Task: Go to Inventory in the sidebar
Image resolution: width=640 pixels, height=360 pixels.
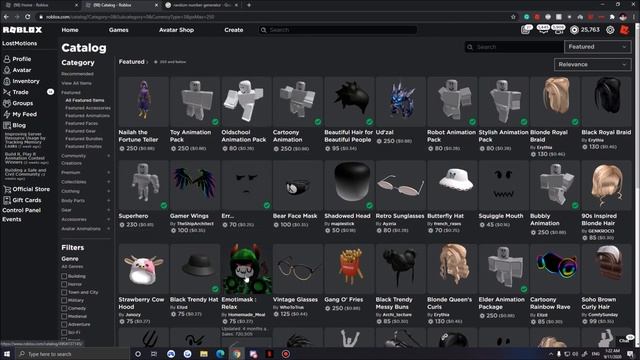Action: [x=21, y=81]
